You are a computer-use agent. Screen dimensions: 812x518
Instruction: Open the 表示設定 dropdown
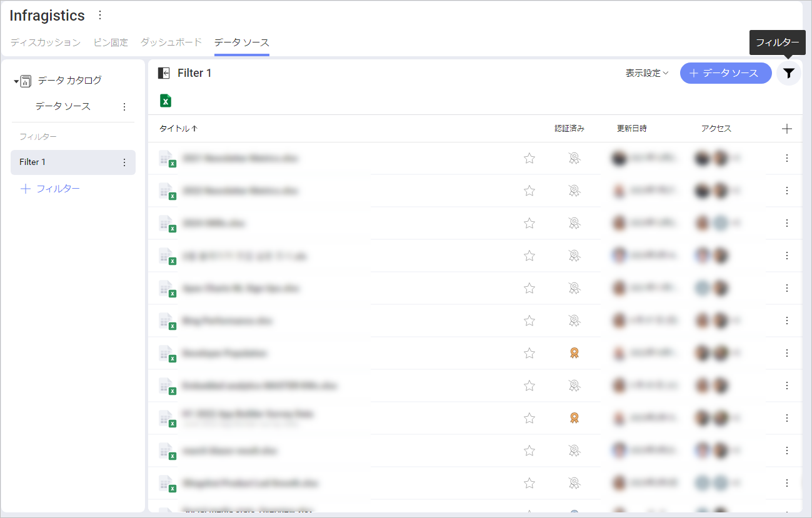(x=647, y=73)
